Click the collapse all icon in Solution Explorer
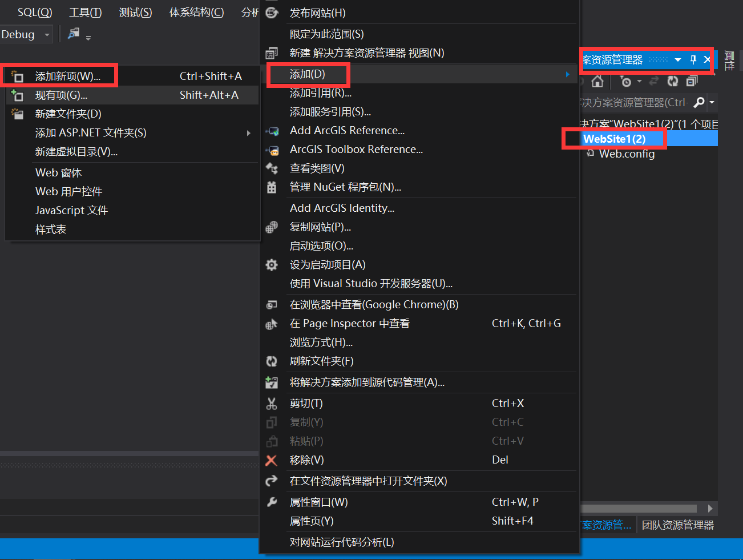Viewport: 743px width, 560px height. tap(692, 82)
